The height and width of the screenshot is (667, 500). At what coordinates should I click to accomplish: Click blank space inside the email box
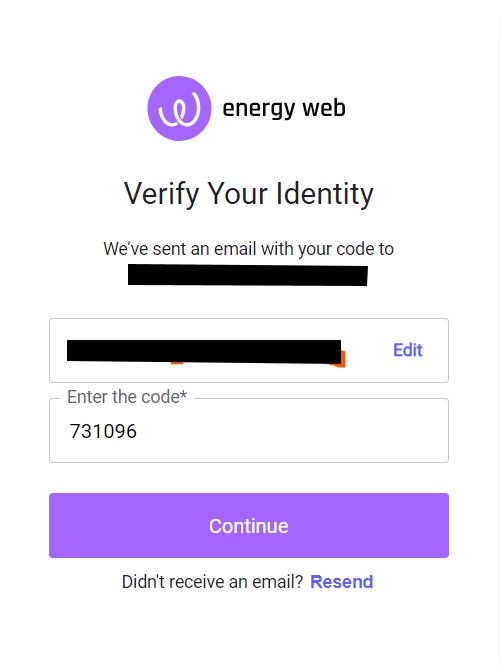(x=368, y=351)
